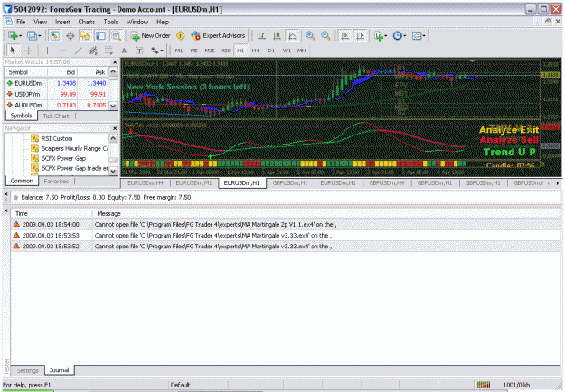Viewport: 565px width, 392px height.
Task: Open the Indicators list icon
Action: [378, 35]
